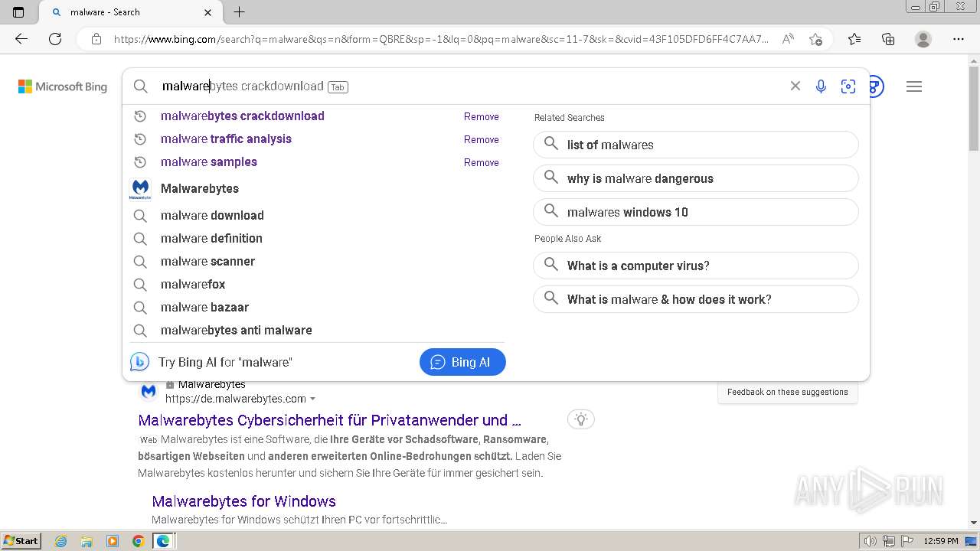The width and height of the screenshot is (980, 551).
Task: Open Edge Settings and more (three dots)
Action: [959, 39]
